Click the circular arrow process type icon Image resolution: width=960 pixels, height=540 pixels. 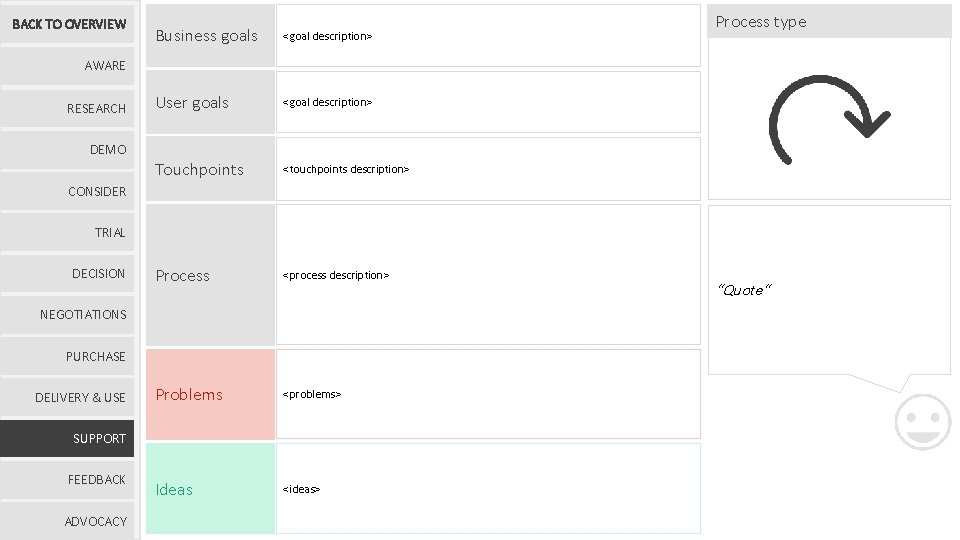click(828, 120)
